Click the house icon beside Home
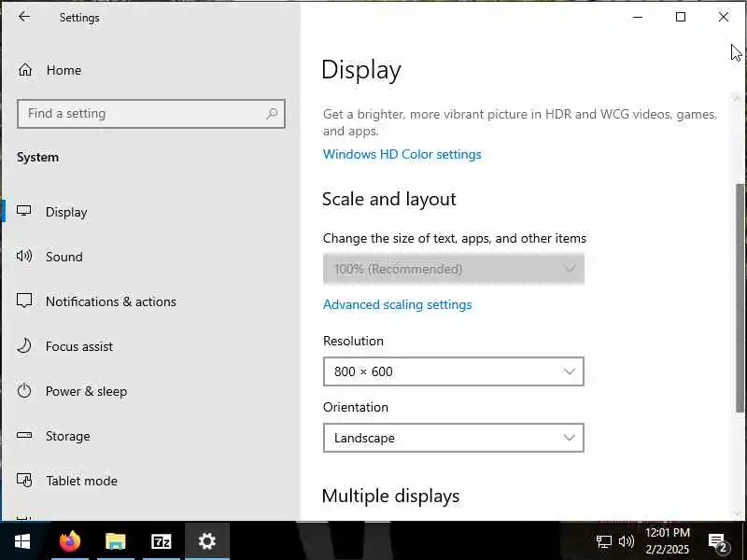The height and width of the screenshot is (560, 747). pyautogui.click(x=25, y=70)
